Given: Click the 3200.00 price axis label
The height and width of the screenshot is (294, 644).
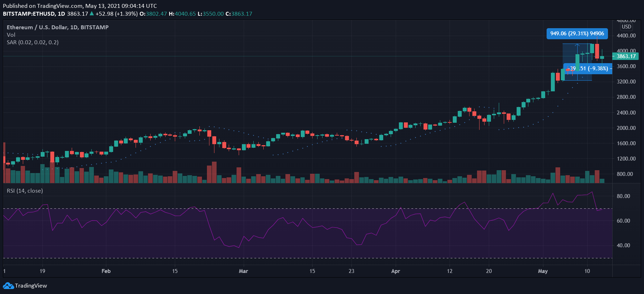Looking at the screenshot, I should pos(626,82).
